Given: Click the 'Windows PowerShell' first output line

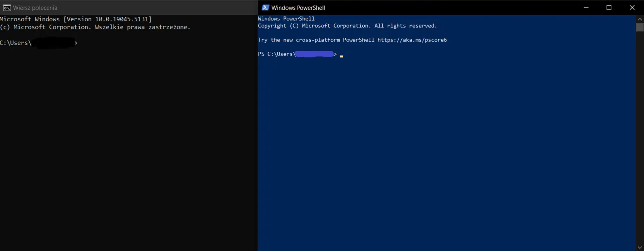Looking at the screenshot, I should [286, 19].
